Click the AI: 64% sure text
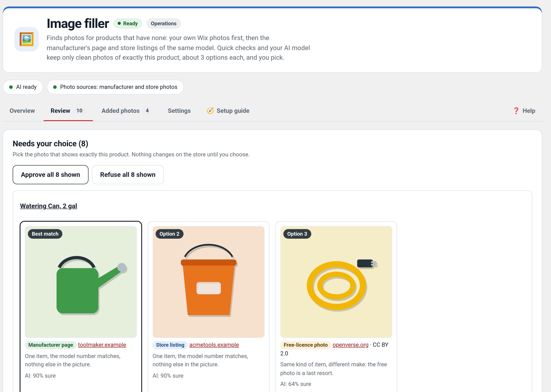 [296, 384]
